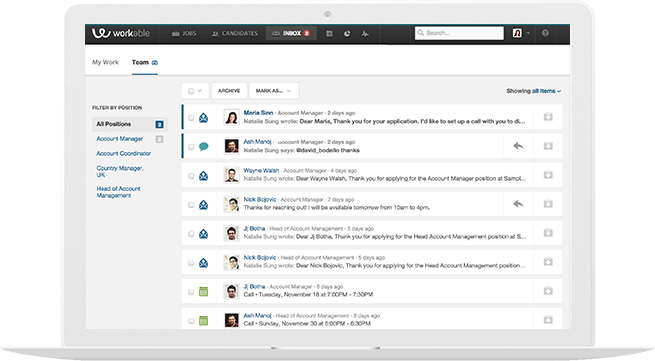Switch to the Team tab
Viewport: 655px width, 361px height.
(x=145, y=62)
